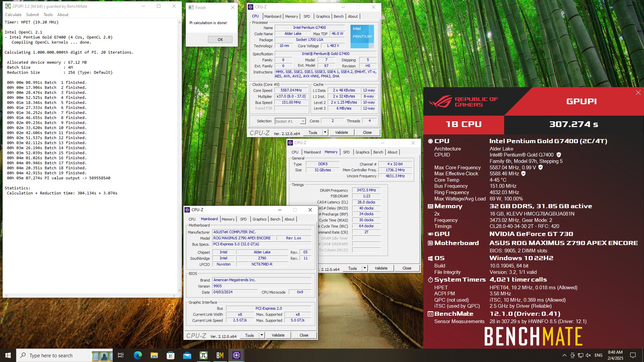Open the Windows notification center
The height and width of the screenshot is (362, 644).
click(x=633, y=355)
